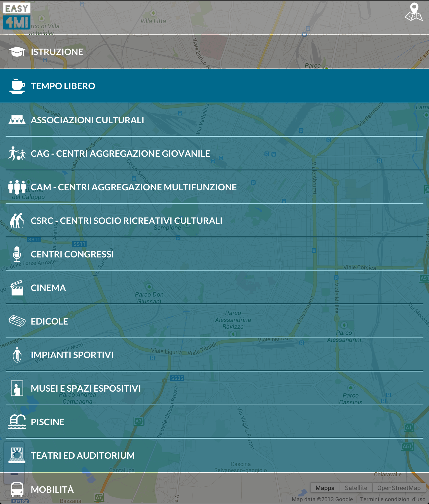Open Impianti Sportivi entry

(214, 355)
